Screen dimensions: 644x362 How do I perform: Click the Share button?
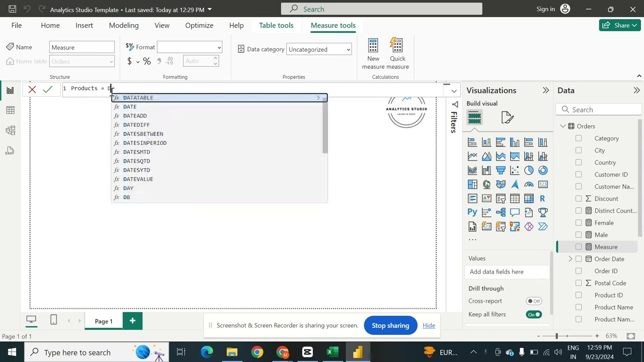point(620,25)
